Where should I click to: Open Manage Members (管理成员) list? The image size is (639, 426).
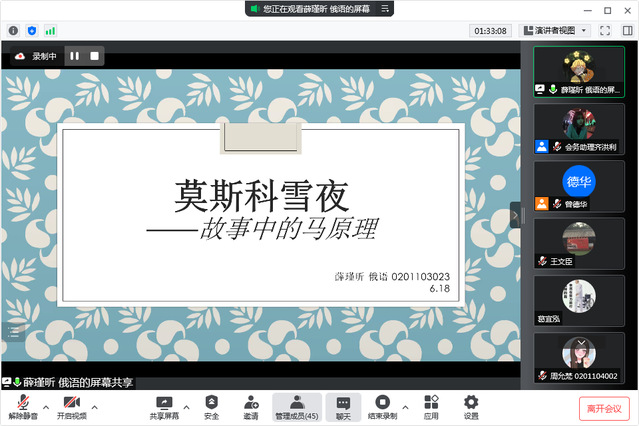[x=297, y=406]
